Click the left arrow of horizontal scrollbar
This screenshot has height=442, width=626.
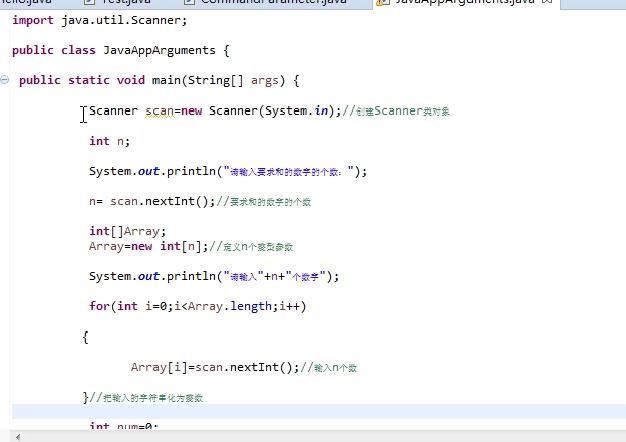(18, 436)
